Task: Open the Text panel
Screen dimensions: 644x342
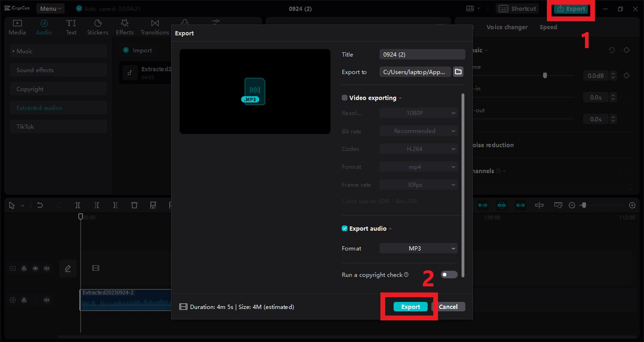Action: pyautogui.click(x=71, y=27)
